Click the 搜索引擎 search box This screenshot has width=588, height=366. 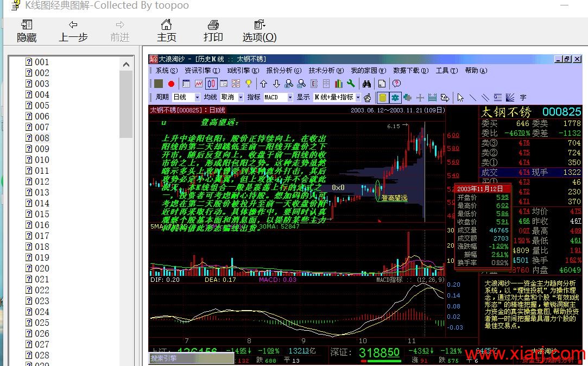point(192,358)
